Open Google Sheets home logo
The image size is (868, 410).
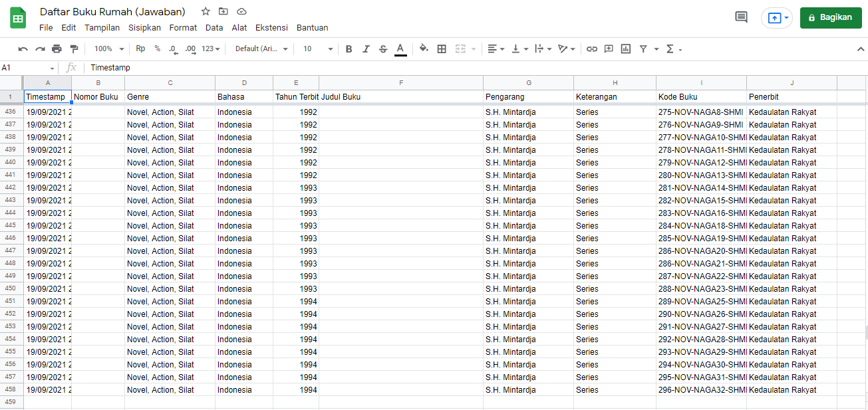[18, 19]
